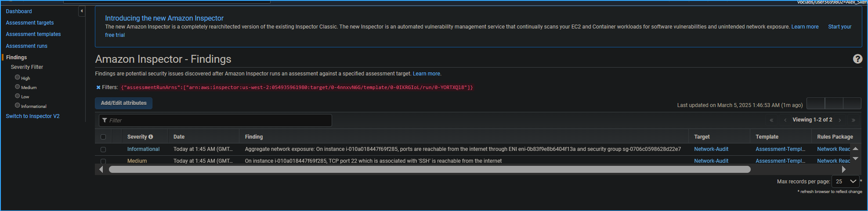
Task: Jump to the last page of findings
Action: coord(853,120)
